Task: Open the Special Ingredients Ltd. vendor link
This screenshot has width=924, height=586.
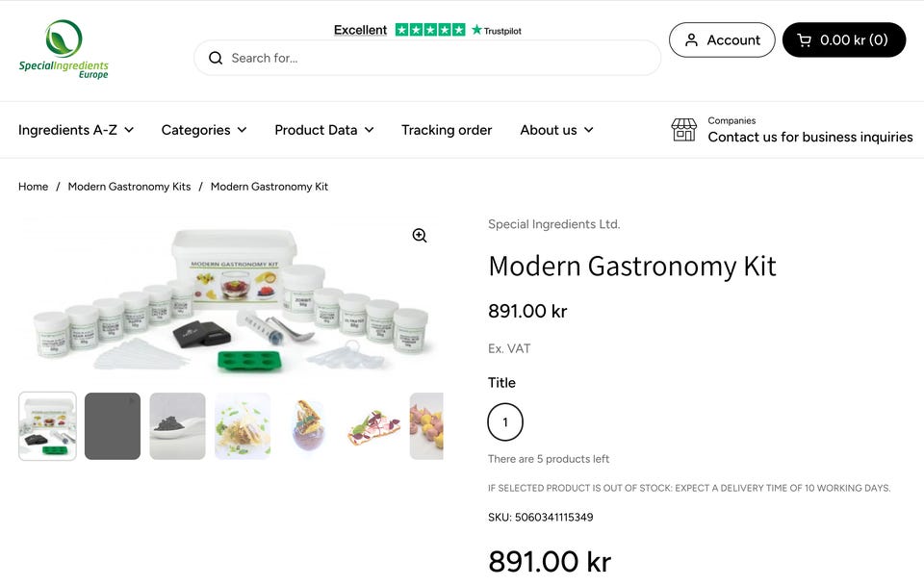Action: 553,224
